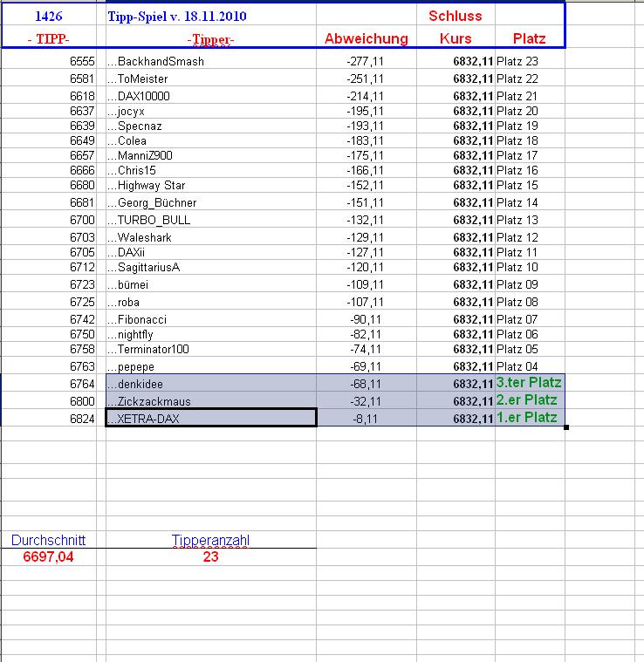Select the 'Platz 17' cell
This screenshot has width=644, height=662.
[530, 155]
